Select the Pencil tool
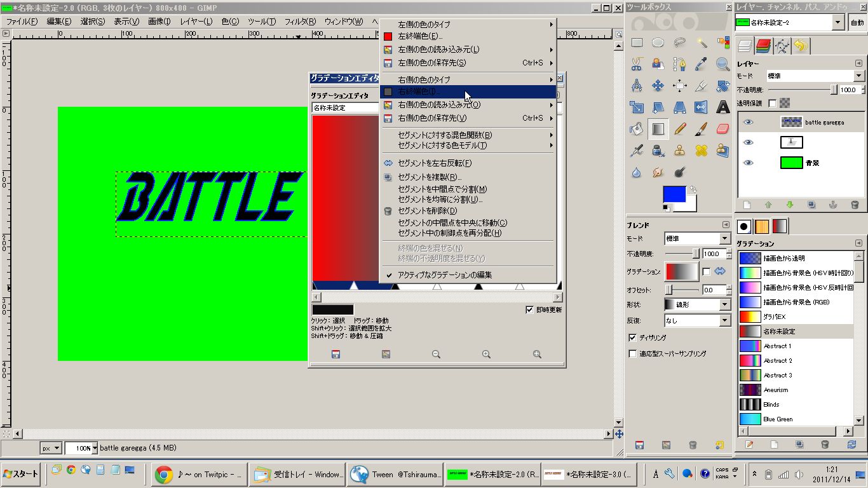The image size is (868, 488). [680, 129]
